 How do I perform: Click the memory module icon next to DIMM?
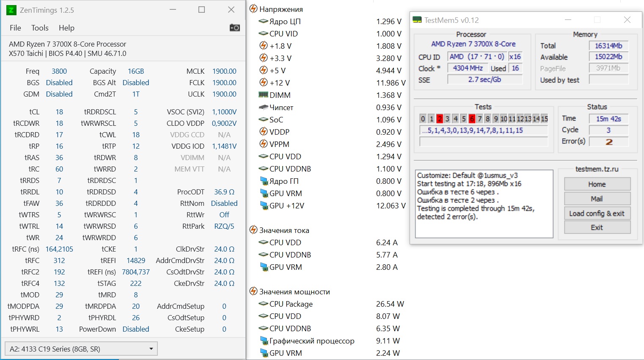click(263, 95)
